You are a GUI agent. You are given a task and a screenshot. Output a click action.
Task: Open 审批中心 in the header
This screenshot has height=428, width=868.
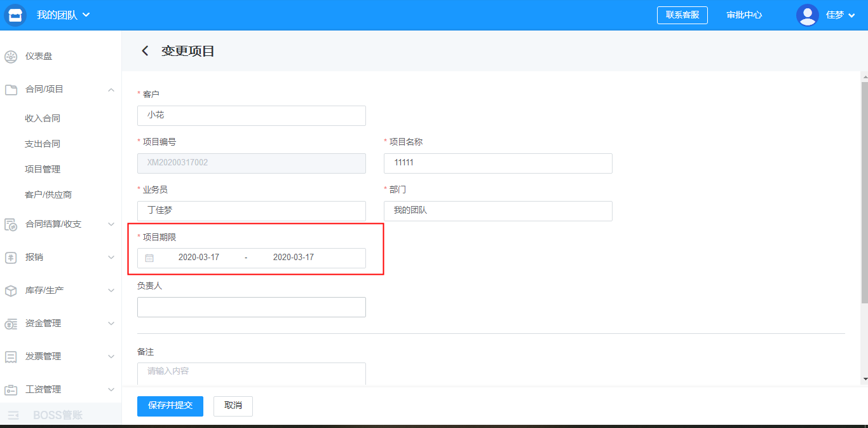tap(744, 15)
